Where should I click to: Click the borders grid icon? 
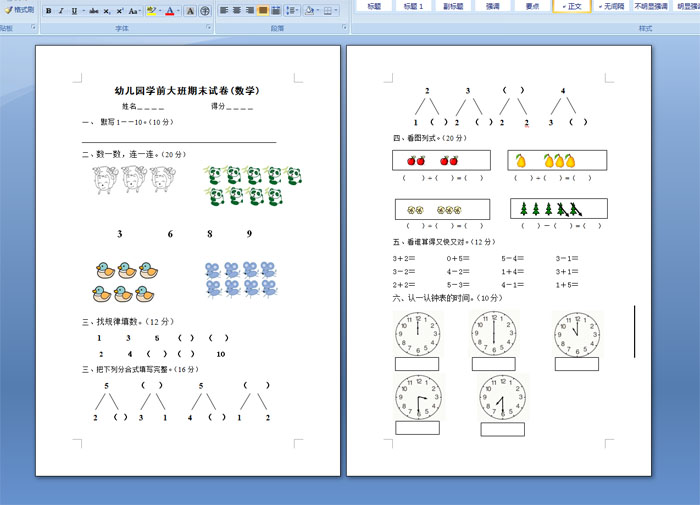coord(328,10)
